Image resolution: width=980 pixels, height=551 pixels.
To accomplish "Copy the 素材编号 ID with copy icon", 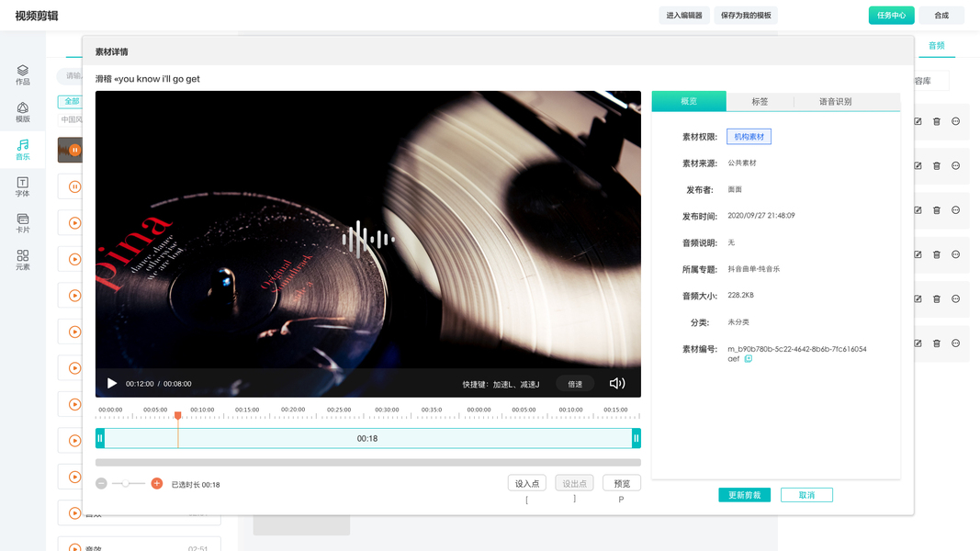I will coord(749,358).
